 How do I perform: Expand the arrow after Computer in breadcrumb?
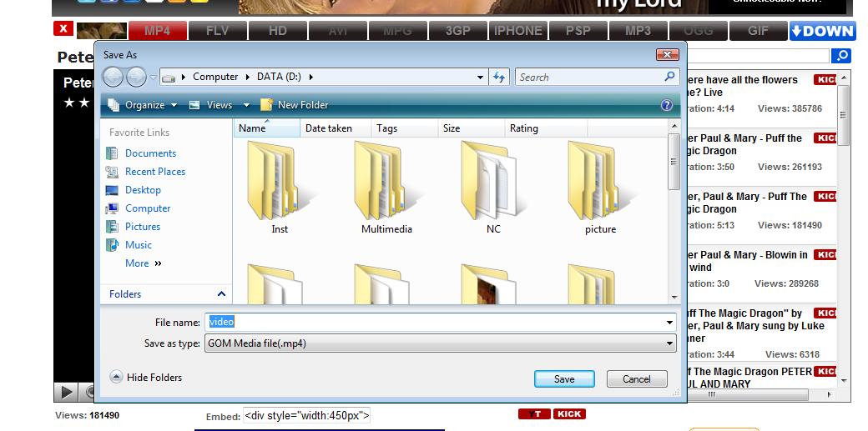tap(247, 77)
